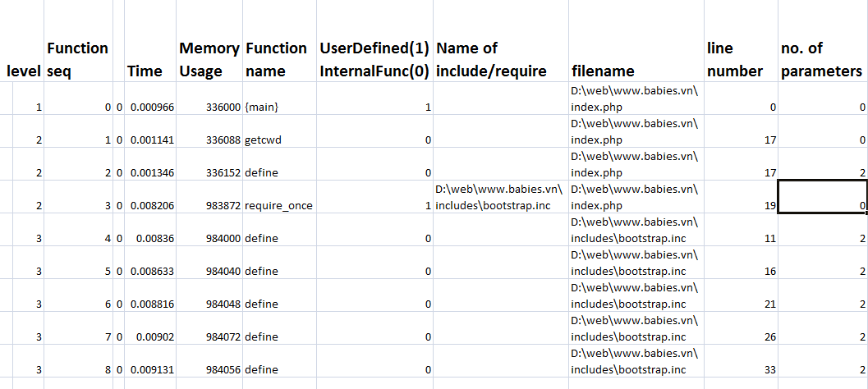Click the time cell showing 0.009131
The height and width of the screenshot is (389, 868).
pos(149,369)
